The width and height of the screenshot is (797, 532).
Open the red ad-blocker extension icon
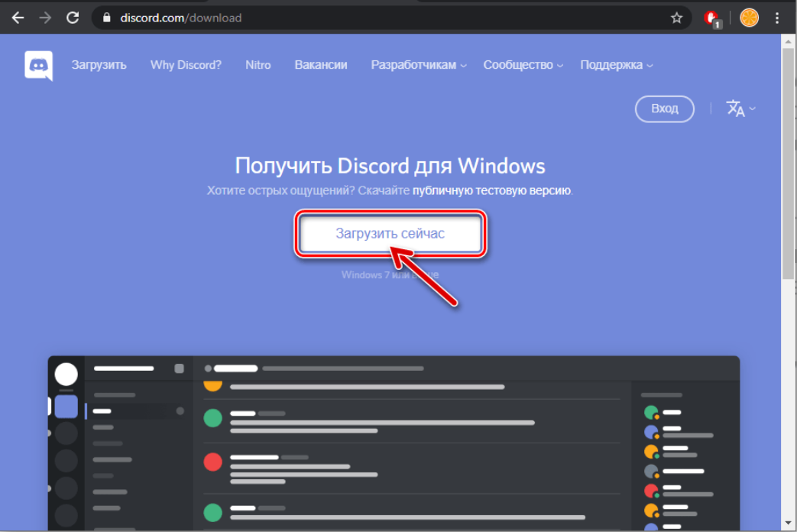click(x=711, y=19)
